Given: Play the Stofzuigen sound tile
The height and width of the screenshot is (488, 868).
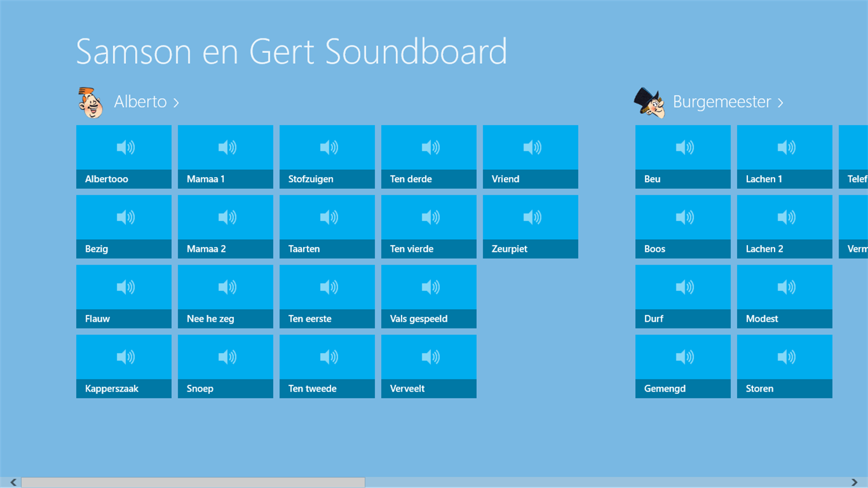Looking at the screenshot, I should point(327,157).
